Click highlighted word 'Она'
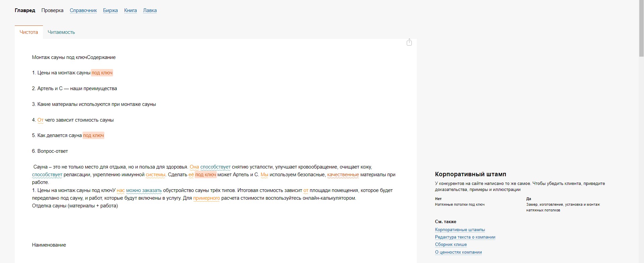Viewport: 644px width, 263px height. [194, 167]
